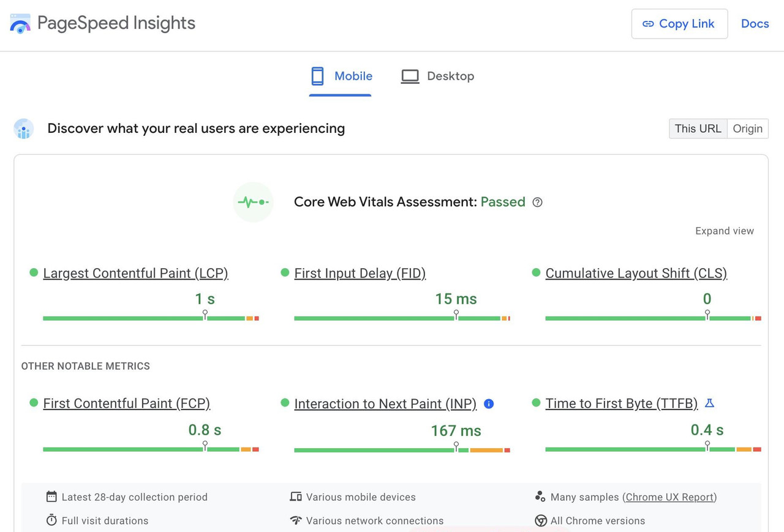Open the help question mark beside Passed
The width and height of the screenshot is (784, 532).
537,202
